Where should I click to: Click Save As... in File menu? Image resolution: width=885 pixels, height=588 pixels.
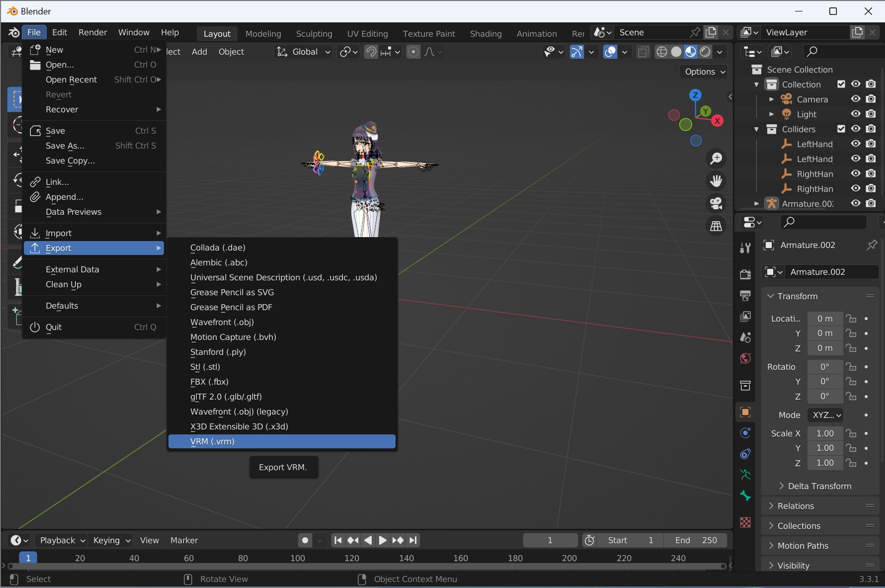click(94, 146)
